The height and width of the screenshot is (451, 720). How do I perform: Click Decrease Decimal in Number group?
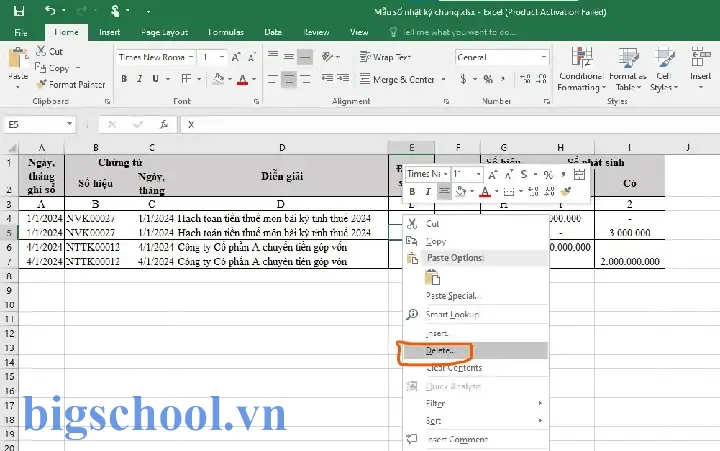click(x=542, y=79)
